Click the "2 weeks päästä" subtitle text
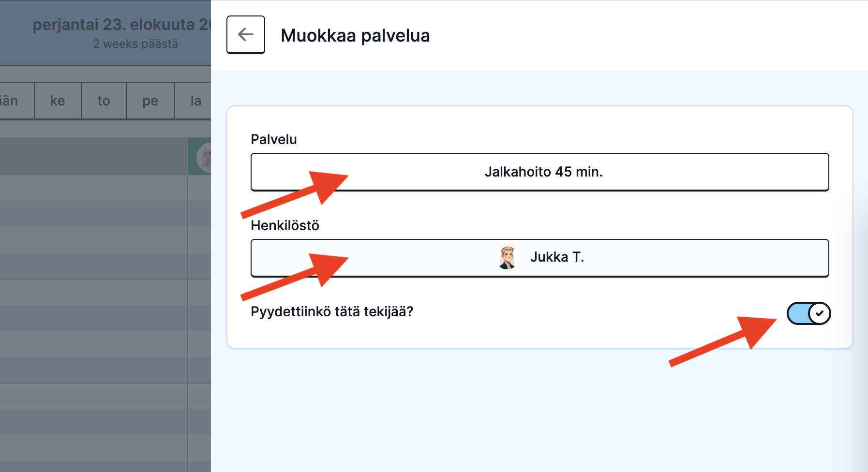The width and height of the screenshot is (868, 472). (135, 44)
